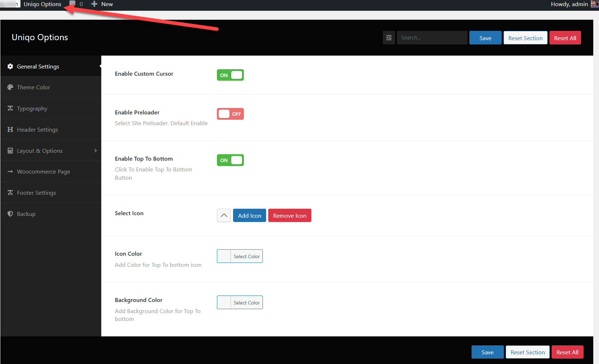Viewport: 599px width, 364px height.
Task: Focus the options Search field
Action: coord(432,38)
